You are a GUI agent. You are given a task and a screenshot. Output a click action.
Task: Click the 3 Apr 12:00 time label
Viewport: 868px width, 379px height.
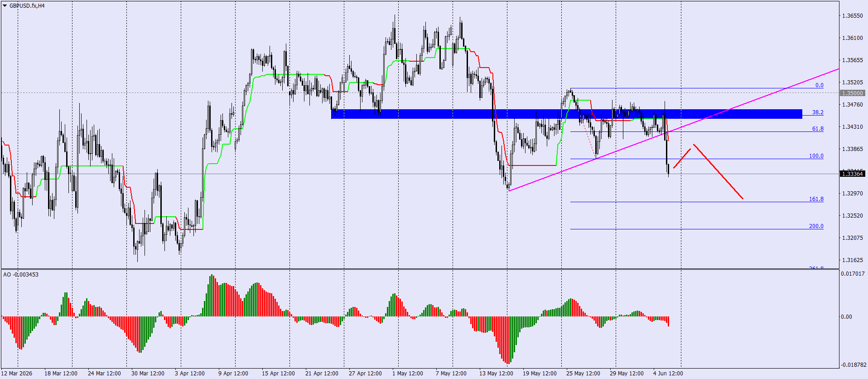coord(189,374)
